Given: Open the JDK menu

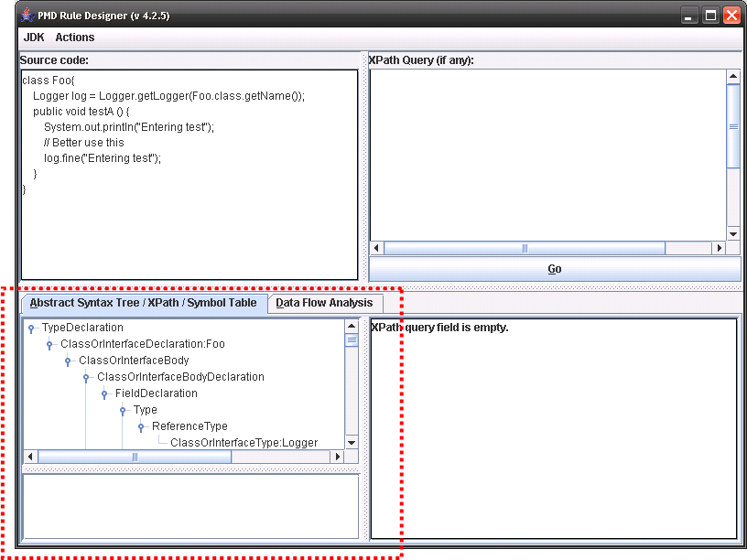Looking at the screenshot, I should click(x=34, y=38).
